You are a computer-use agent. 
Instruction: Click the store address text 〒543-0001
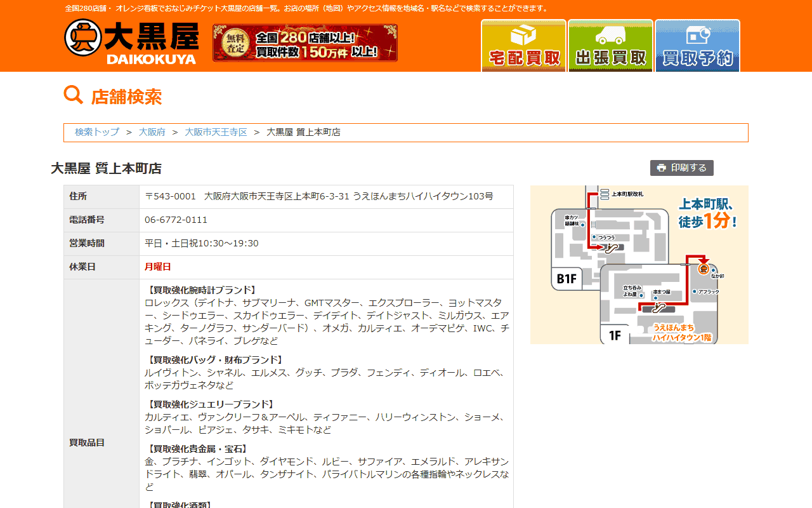click(x=319, y=196)
